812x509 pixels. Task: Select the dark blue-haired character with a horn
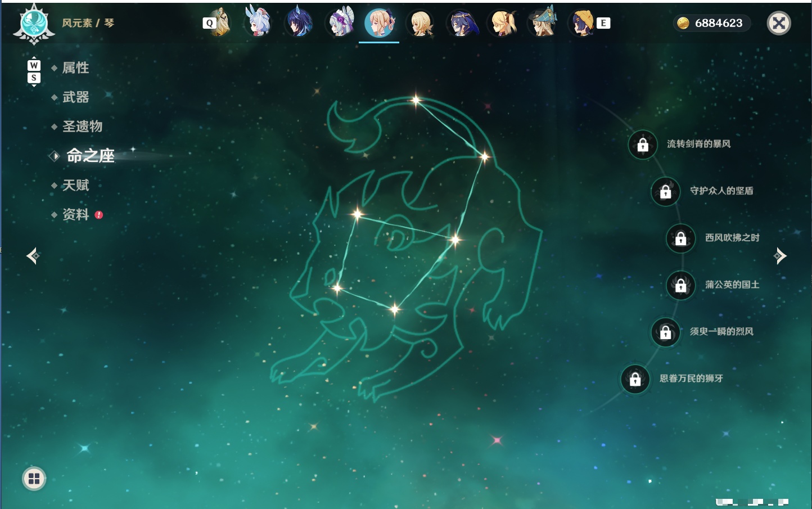click(299, 22)
